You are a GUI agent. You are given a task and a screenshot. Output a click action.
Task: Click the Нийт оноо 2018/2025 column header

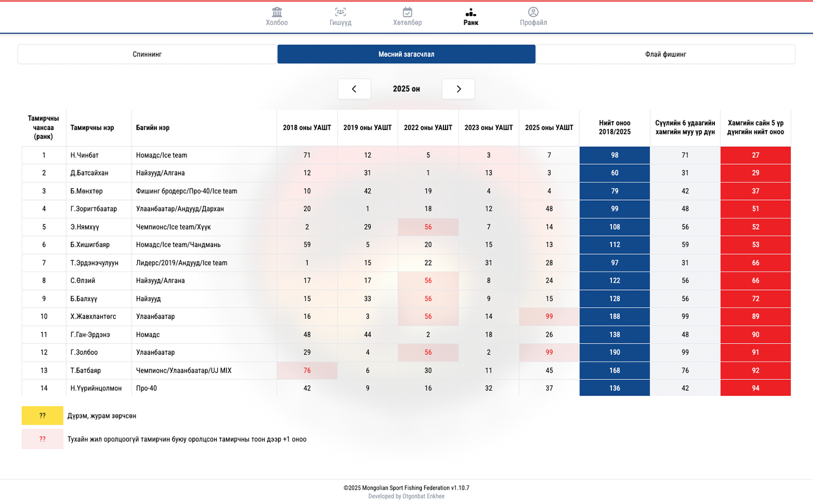[x=615, y=128]
